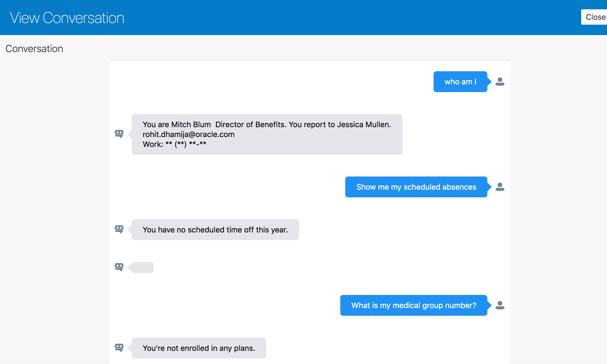Select 'Show me my scheduled absences' bubble

pyautogui.click(x=416, y=187)
